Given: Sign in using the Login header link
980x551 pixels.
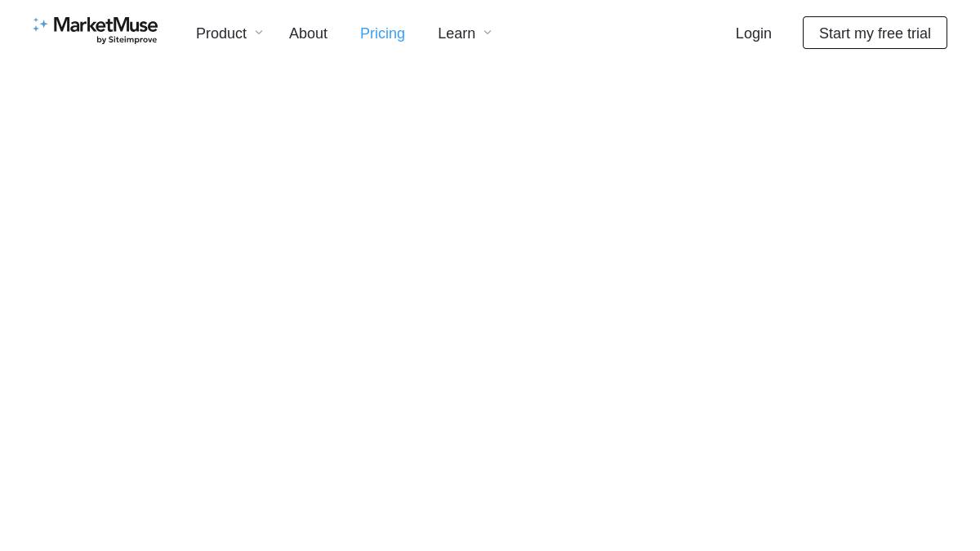Looking at the screenshot, I should 753,33.
